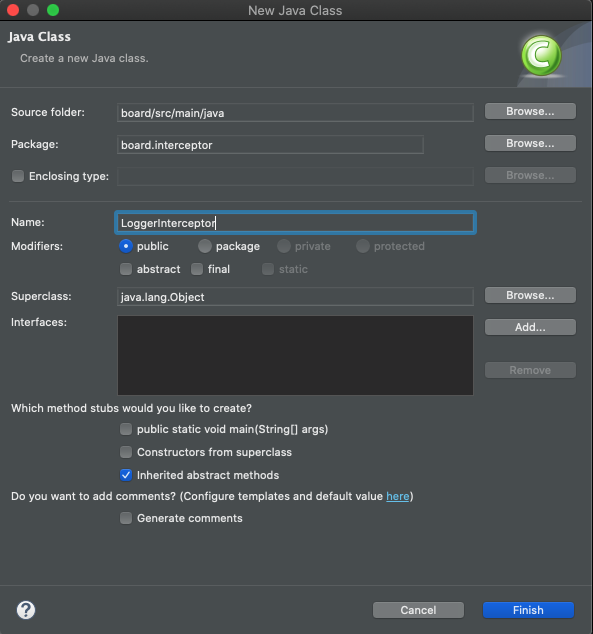
Task: Check the abstract modifier checkbox
Action: pos(126,269)
